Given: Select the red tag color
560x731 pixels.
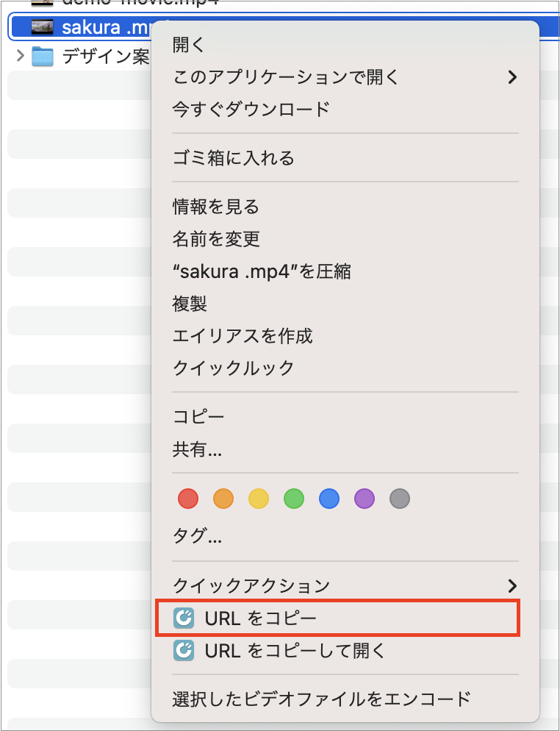Looking at the screenshot, I should point(187,499).
